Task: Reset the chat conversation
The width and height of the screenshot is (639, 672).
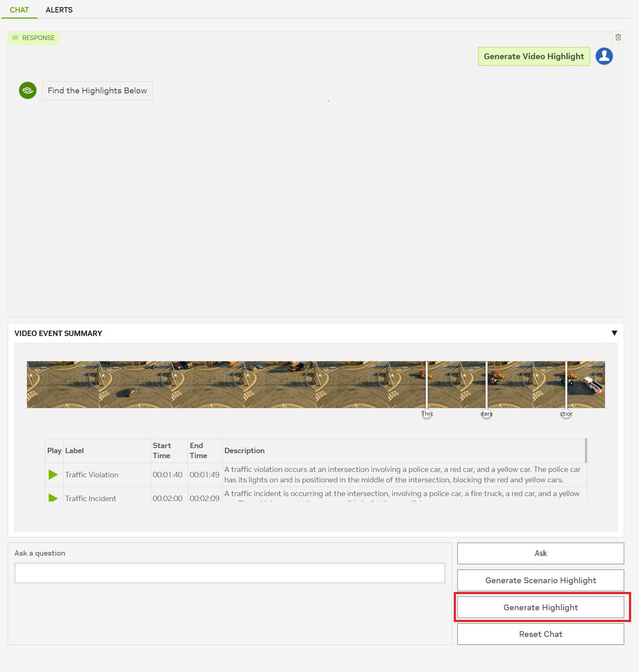Action: coord(540,634)
